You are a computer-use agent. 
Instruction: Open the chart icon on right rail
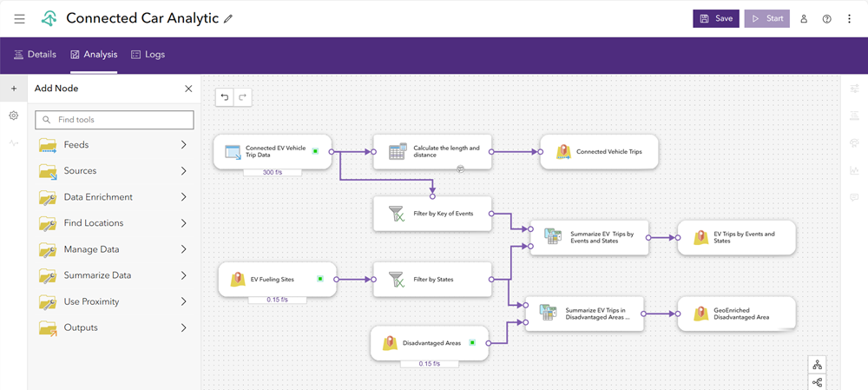point(854,170)
